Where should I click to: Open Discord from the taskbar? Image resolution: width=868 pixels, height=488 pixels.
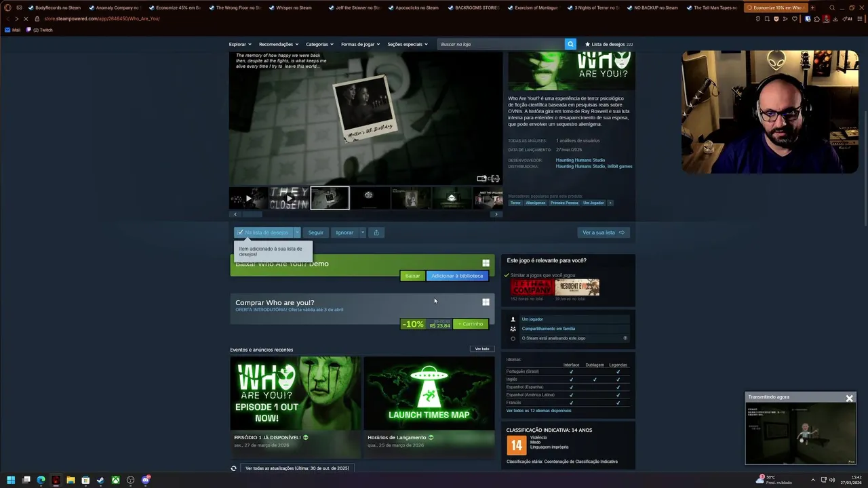click(x=145, y=480)
